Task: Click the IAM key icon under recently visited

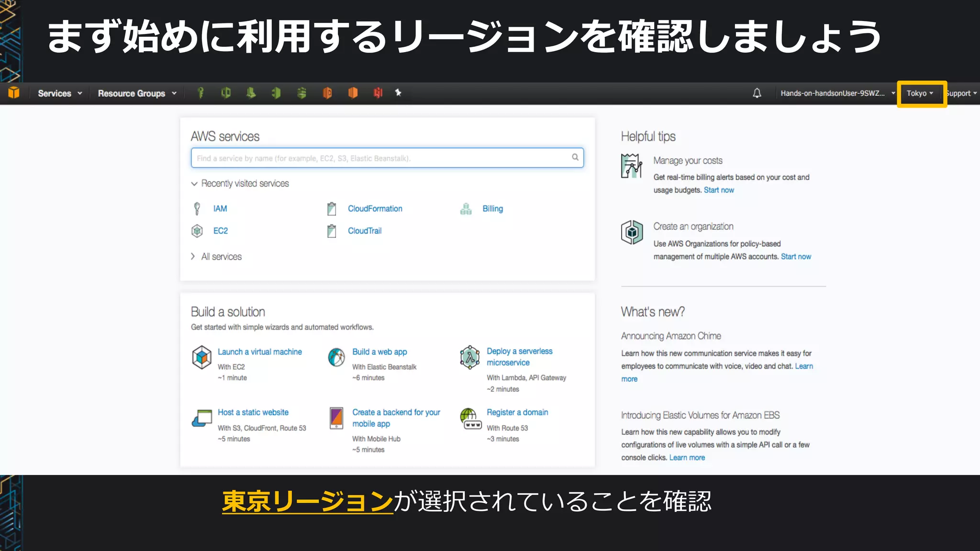Action: pos(197,209)
